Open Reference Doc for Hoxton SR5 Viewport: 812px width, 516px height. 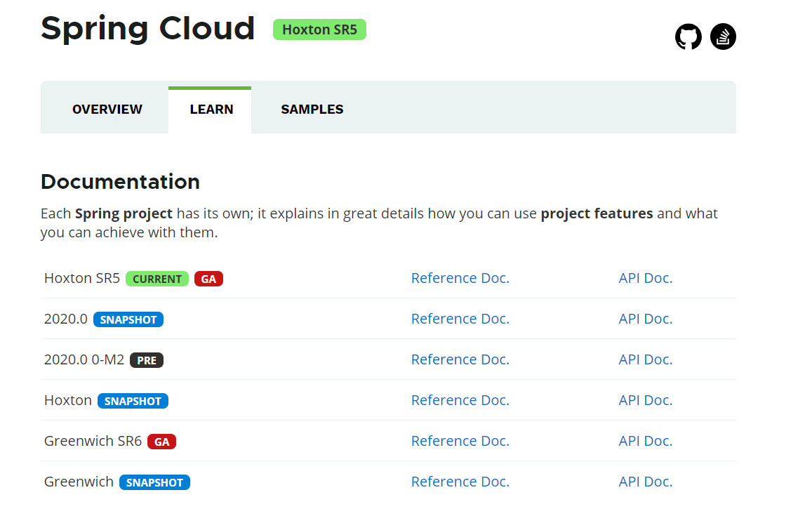(x=460, y=278)
